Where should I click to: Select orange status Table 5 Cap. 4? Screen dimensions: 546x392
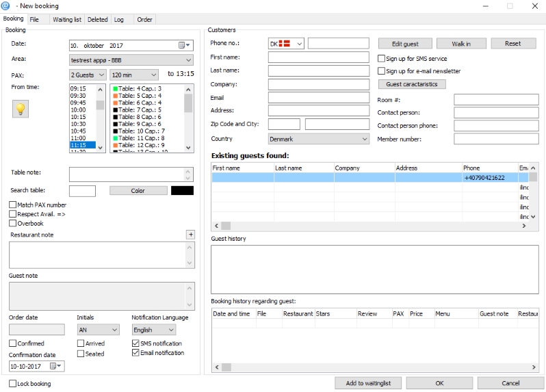[x=138, y=95]
